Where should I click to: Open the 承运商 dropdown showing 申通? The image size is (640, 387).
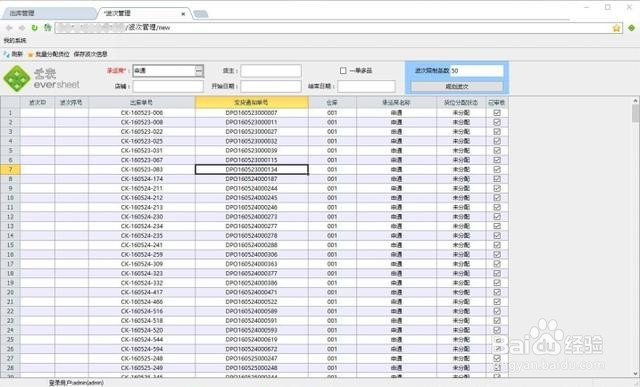[198, 71]
